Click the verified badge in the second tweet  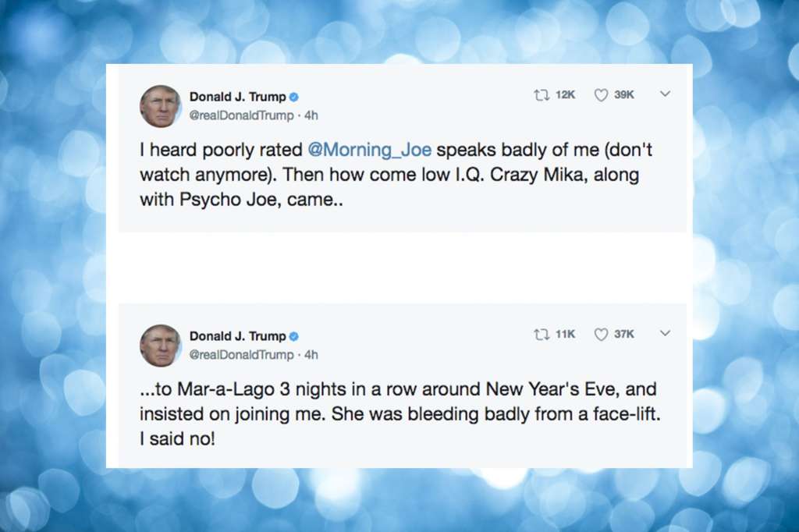(294, 336)
